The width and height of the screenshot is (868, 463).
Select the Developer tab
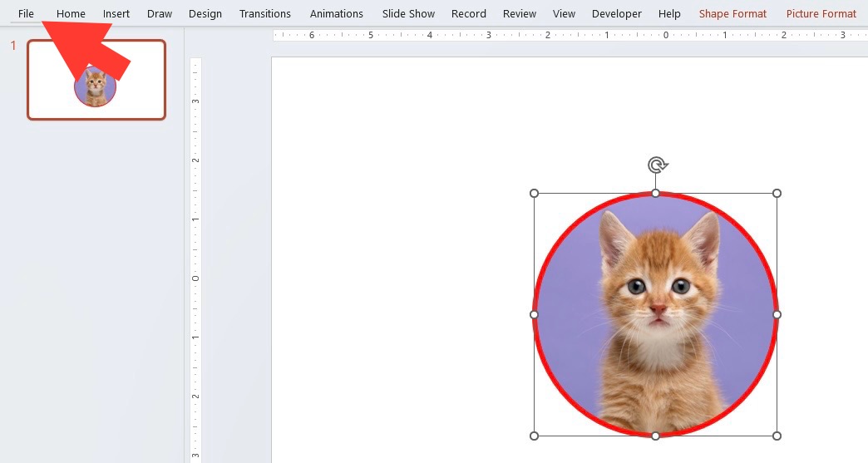point(616,14)
